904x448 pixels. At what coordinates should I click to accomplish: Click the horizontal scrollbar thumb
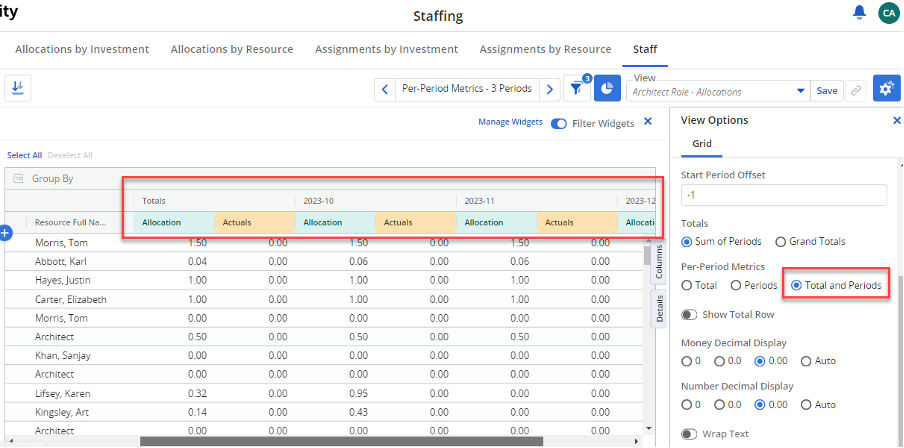341,441
